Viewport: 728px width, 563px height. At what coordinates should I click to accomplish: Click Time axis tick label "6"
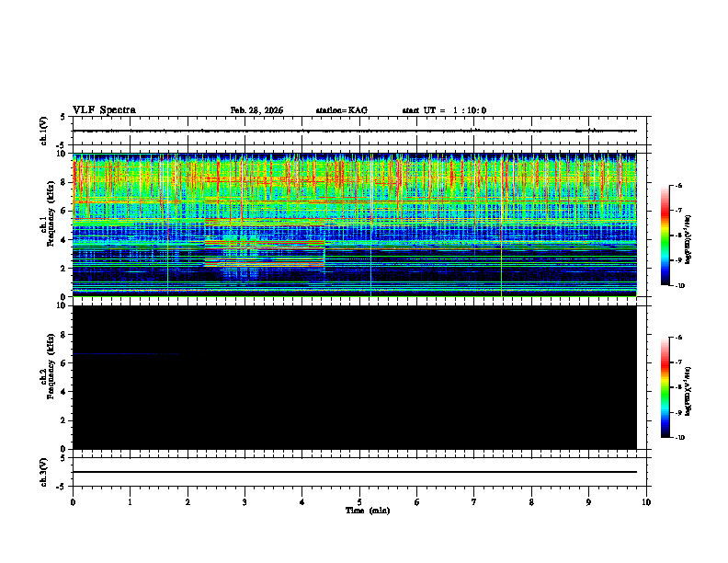pyautogui.click(x=417, y=502)
